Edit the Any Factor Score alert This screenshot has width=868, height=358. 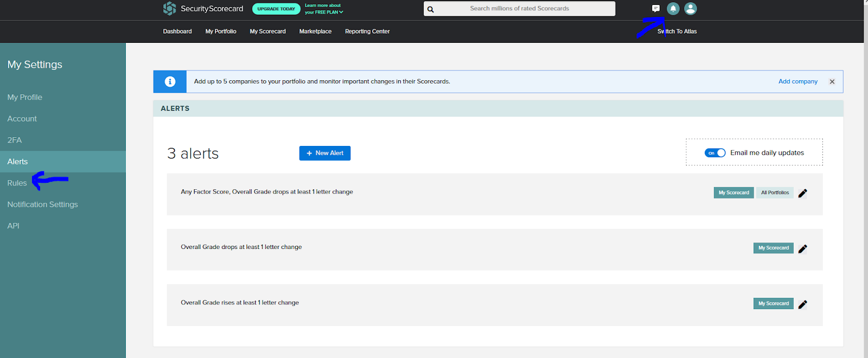pos(802,193)
